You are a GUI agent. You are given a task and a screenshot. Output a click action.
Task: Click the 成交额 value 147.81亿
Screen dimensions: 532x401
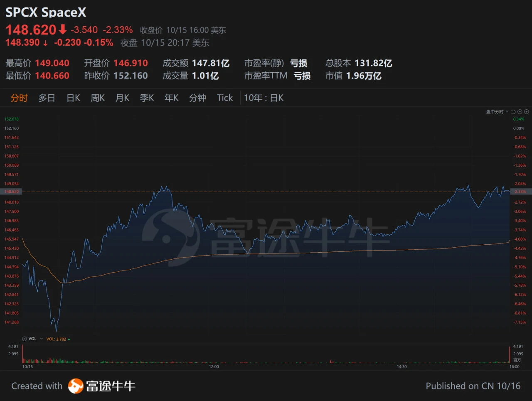click(211, 63)
